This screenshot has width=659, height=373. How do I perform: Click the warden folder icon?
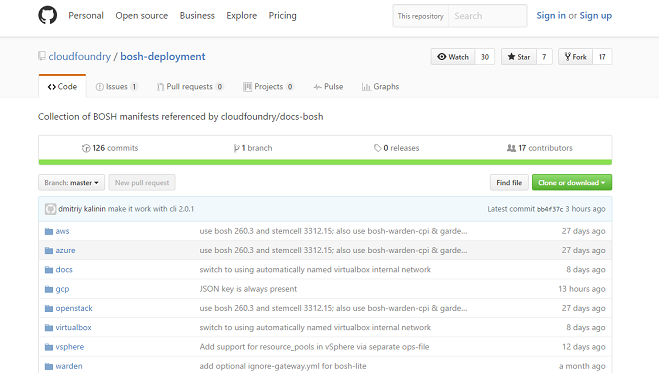click(x=49, y=367)
